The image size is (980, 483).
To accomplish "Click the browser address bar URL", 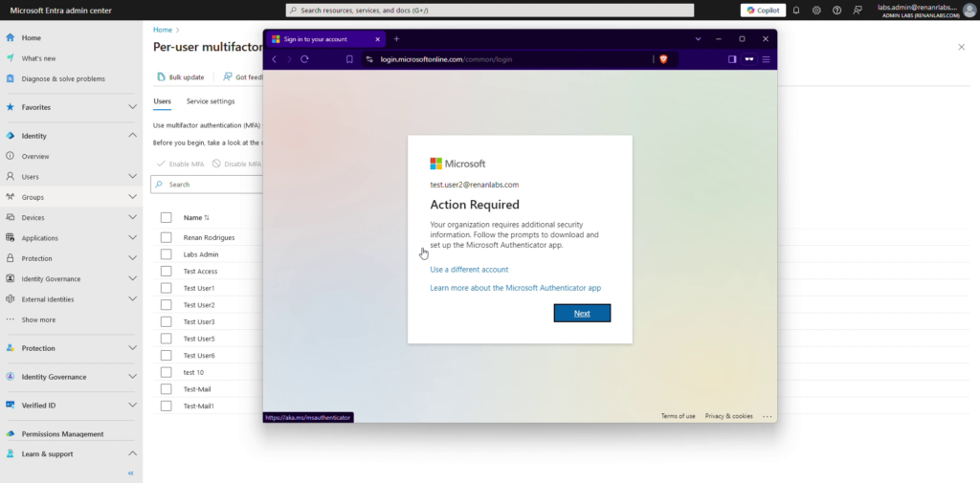I will (446, 59).
